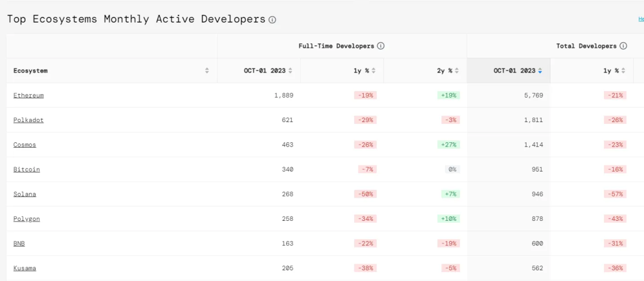View the Solana ecosystem page
Viewport: 644px width, 281px height.
click(x=25, y=194)
